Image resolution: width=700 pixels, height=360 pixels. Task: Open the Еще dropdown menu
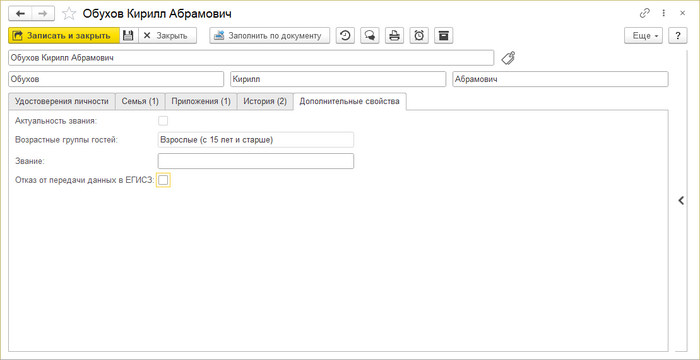(643, 36)
